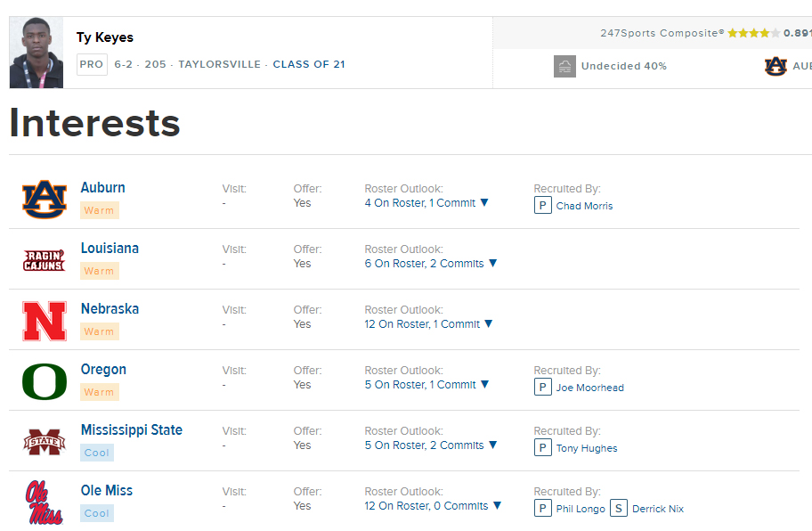This screenshot has height=531, width=812.
Task: Click the Ty Keyes player photo
Action: coord(37,53)
